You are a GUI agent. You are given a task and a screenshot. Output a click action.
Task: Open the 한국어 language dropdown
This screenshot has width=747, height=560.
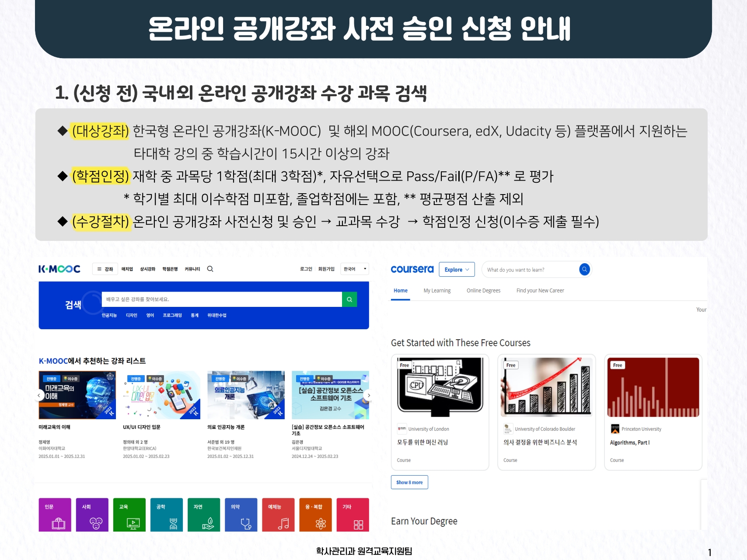355,269
